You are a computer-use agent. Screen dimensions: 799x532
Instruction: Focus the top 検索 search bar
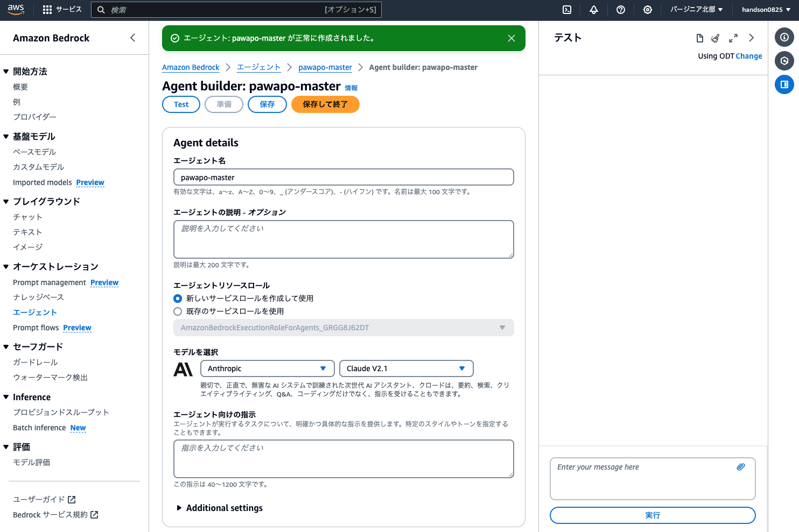(x=236, y=10)
